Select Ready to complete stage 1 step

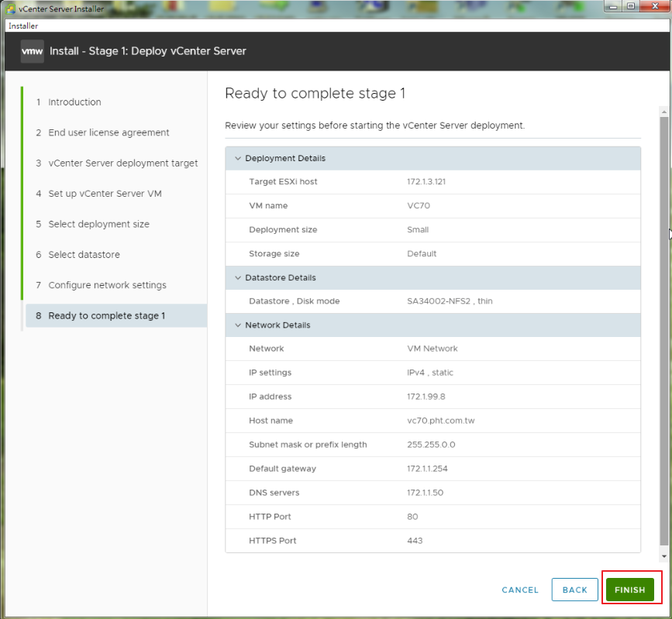coord(116,316)
